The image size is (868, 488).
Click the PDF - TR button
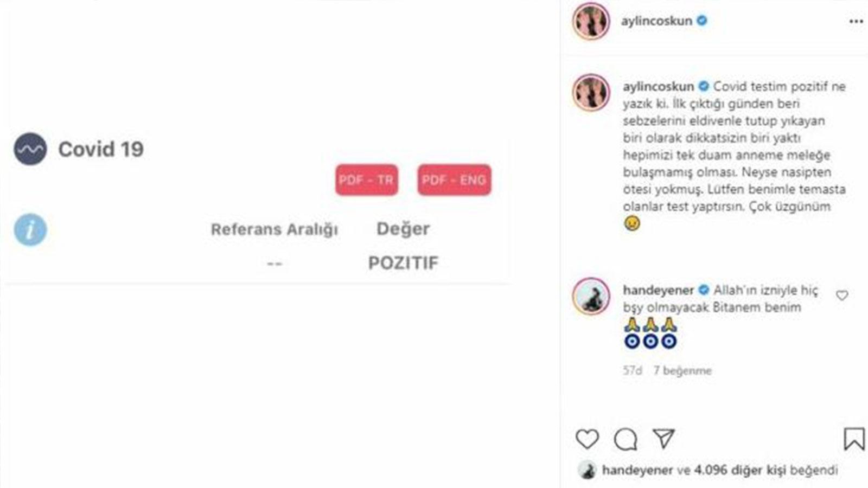point(366,180)
